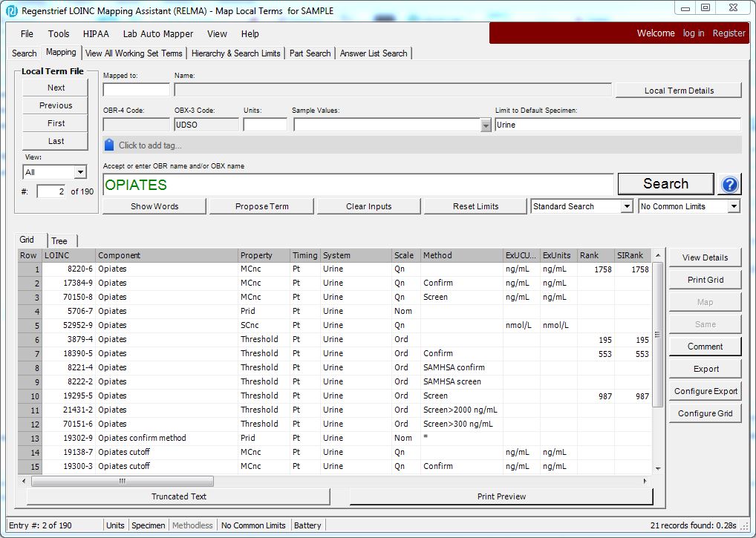Select LOINC 52952-9 row
Image resolution: width=756 pixels, height=538 pixels.
335,325
